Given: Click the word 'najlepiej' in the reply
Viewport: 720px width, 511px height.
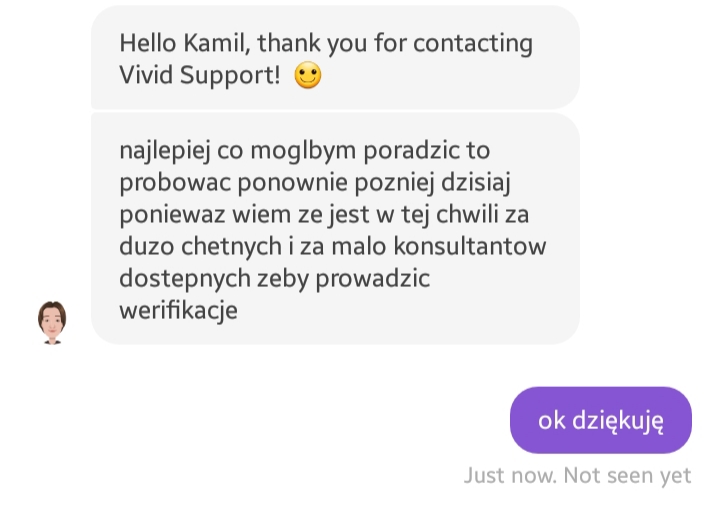Looking at the screenshot, I should pos(165,151).
